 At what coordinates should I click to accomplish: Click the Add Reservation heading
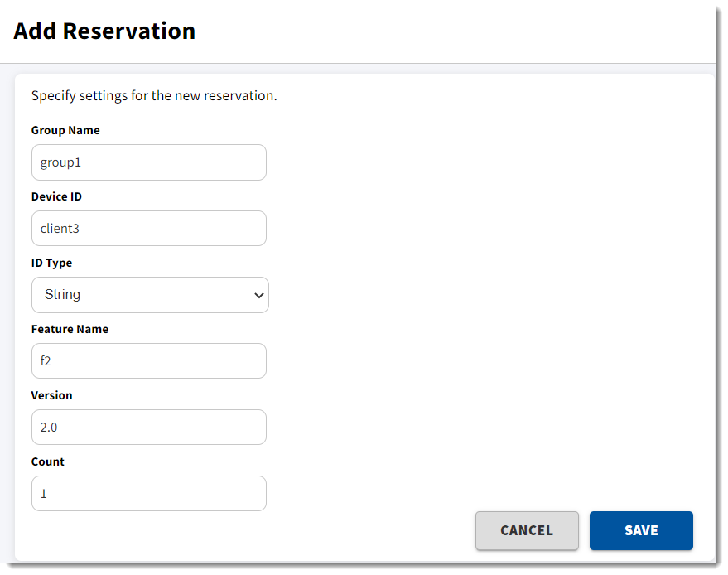(x=104, y=31)
